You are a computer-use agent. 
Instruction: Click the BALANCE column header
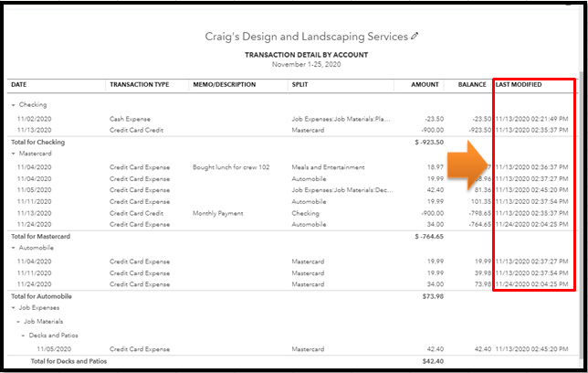pyautogui.click(x=472, y=84)
